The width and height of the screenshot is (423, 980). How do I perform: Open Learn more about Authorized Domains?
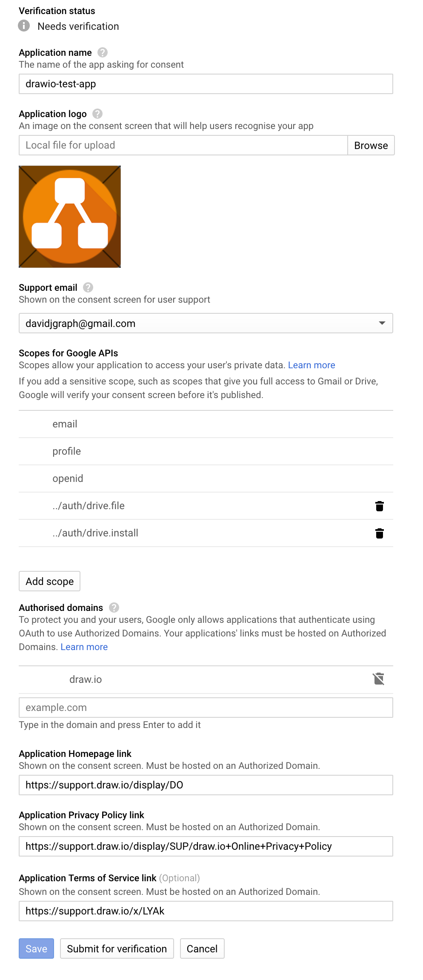84,647
